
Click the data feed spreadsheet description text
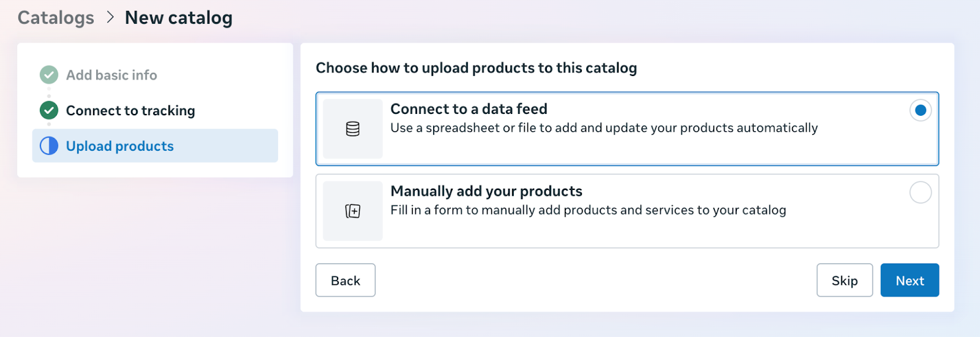point(604,128)
